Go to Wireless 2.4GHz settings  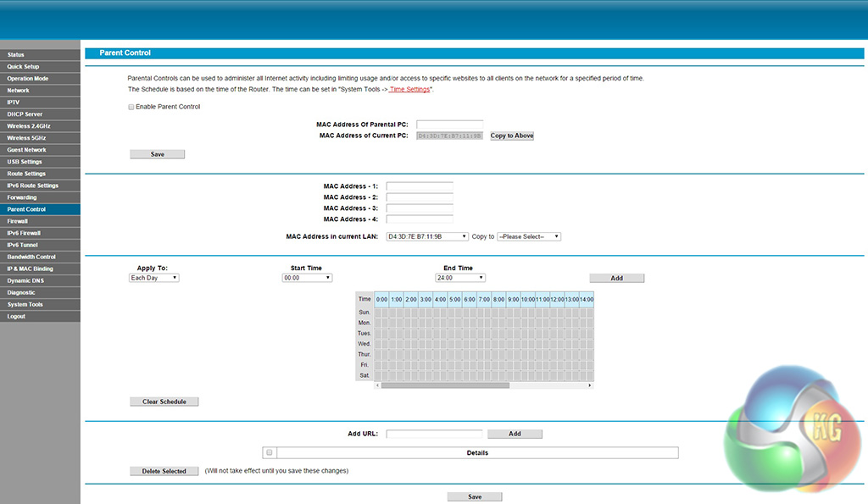40,126
